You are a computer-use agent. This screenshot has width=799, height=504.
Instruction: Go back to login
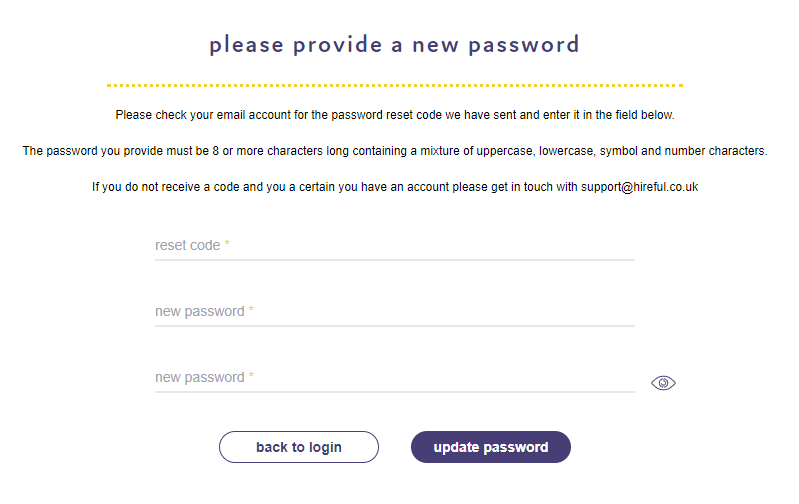pos(299,447)
